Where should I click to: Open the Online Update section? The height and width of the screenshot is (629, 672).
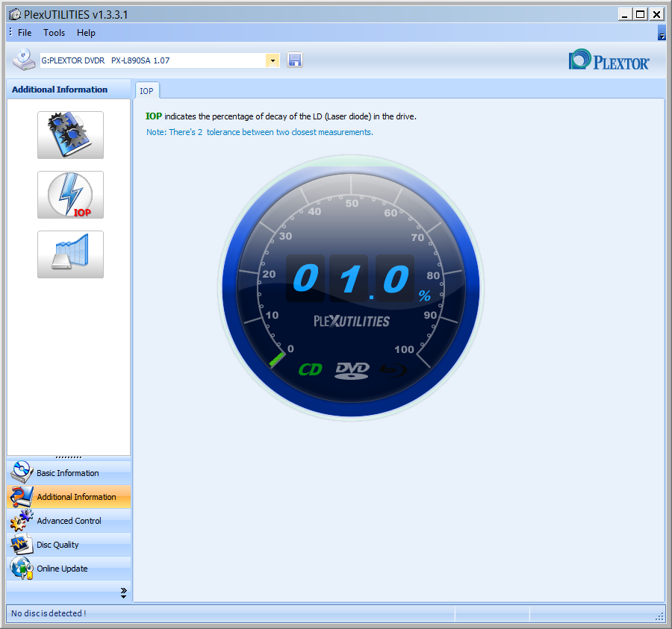(x=69, y=569)
